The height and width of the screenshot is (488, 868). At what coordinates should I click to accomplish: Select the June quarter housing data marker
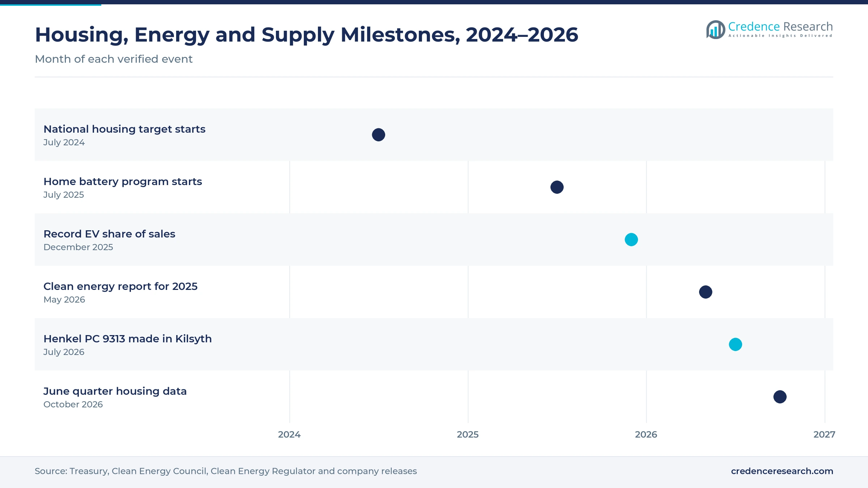click(780, 397)
